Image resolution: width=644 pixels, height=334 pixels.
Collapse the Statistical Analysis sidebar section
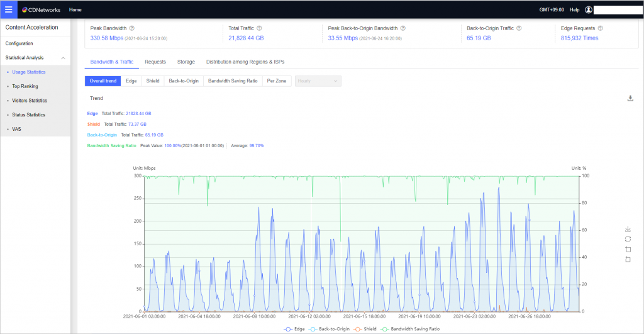[63, 58]
